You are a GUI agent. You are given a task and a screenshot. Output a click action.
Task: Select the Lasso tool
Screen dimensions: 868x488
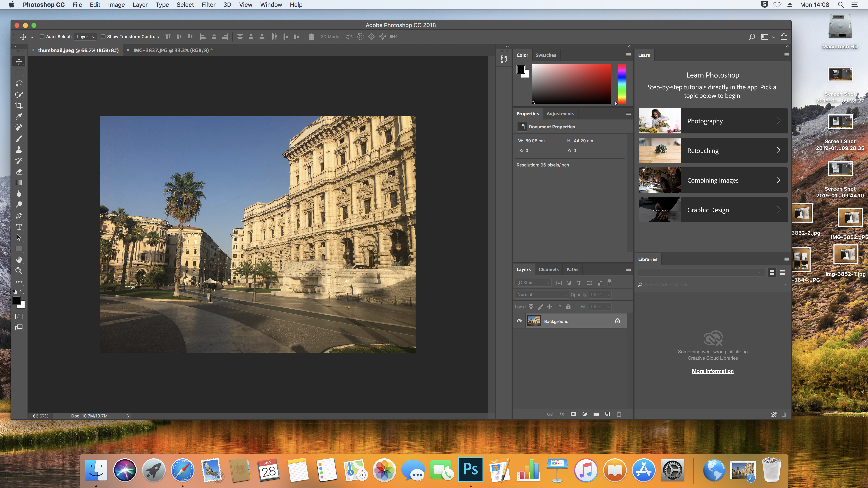pos(19,83)
